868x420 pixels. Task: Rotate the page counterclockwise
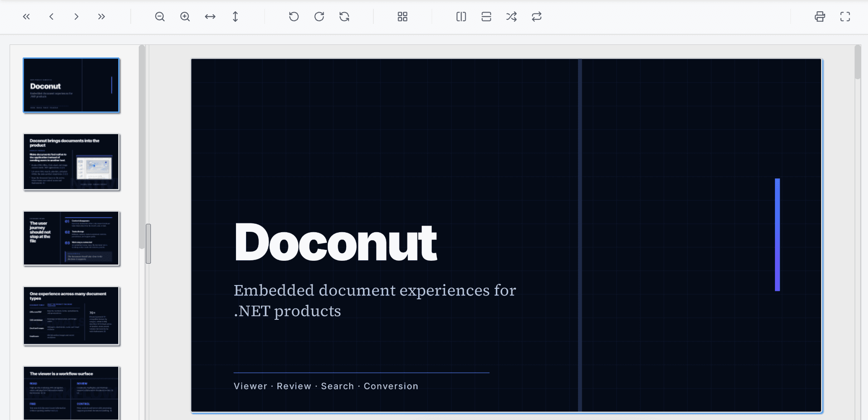(x=294, y=17)
